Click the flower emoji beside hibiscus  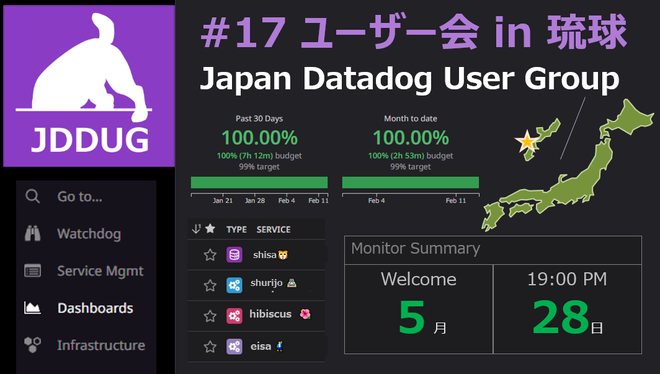click(305, 314)
